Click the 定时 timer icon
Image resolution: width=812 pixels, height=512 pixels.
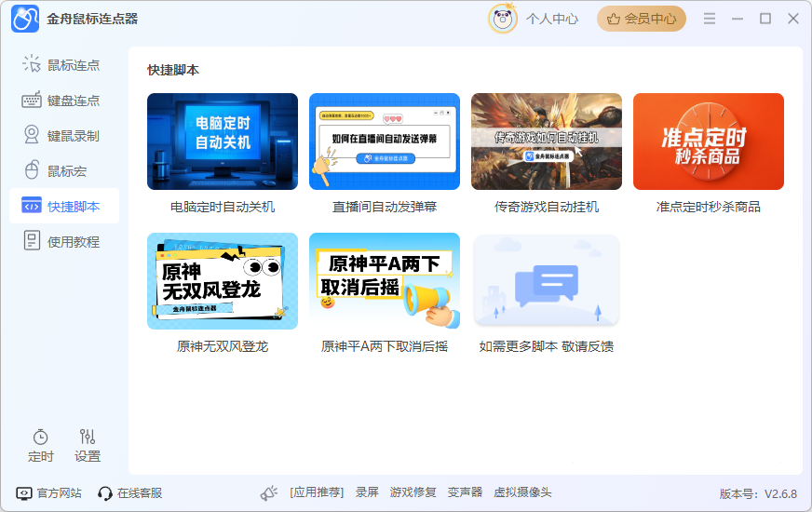[40, 437]
